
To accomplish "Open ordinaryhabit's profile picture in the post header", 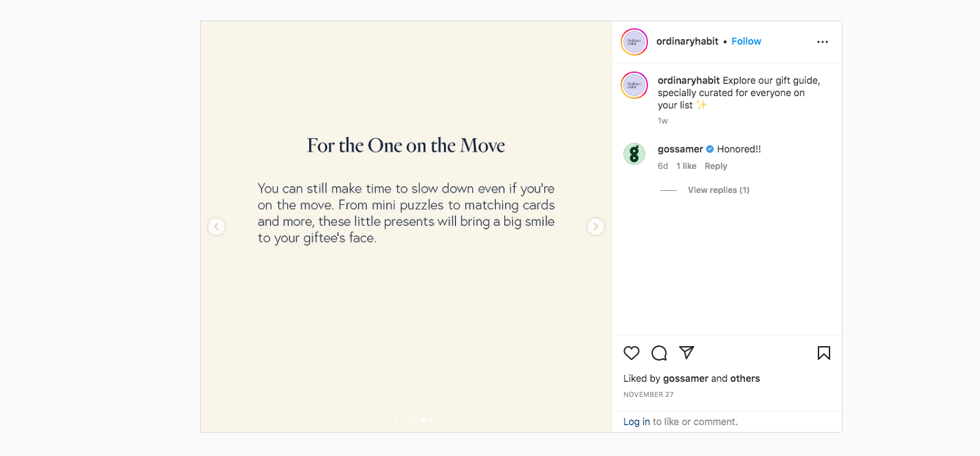I will pos(634,42).
